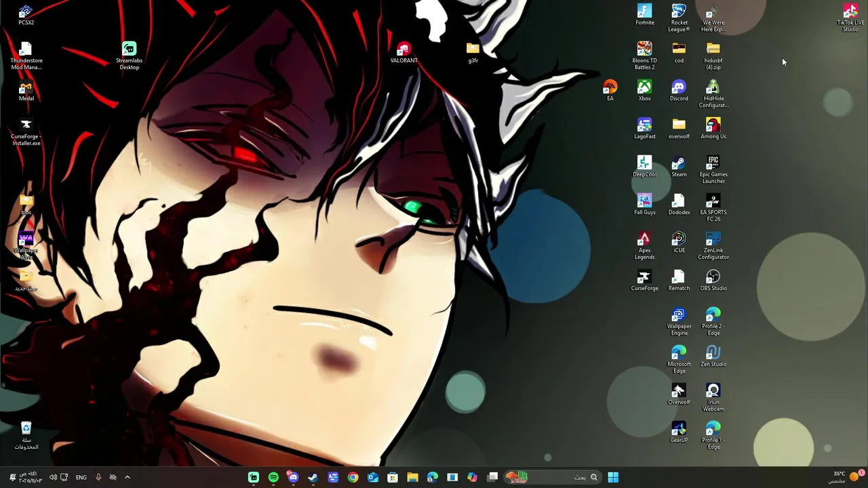Open the Windows Start menu

(613, 477)
